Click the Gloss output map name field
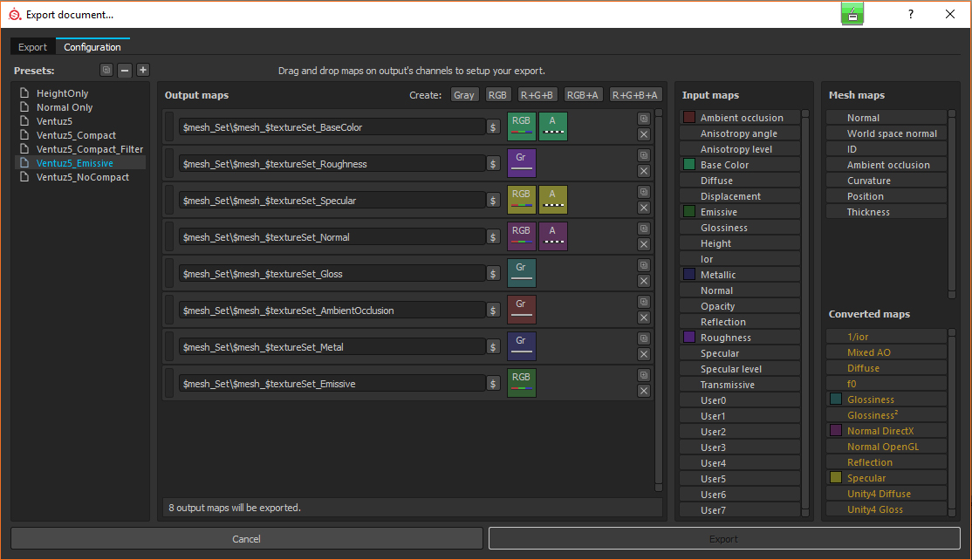Screen dimensions: 972x560 (332, 274)
